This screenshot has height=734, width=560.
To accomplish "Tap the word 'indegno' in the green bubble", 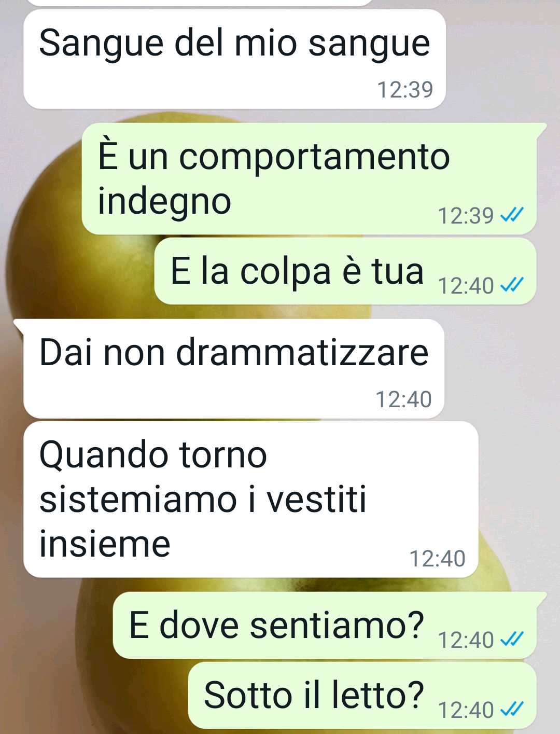I will coord(164,202).
